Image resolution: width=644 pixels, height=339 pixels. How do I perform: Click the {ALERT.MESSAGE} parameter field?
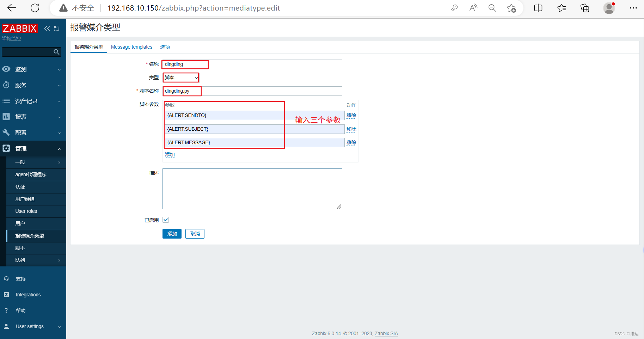coord(254,142)
